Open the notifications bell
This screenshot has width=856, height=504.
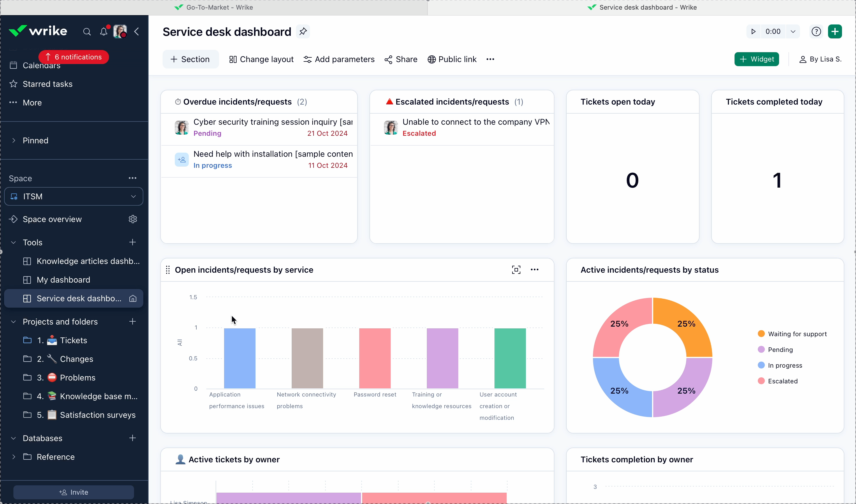[x=104, y=32]
